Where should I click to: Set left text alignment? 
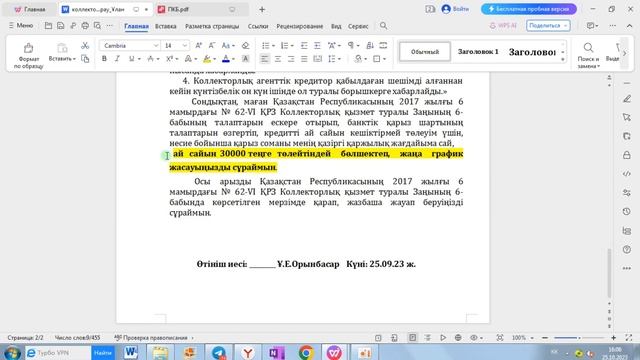click(x=264, y=59)
